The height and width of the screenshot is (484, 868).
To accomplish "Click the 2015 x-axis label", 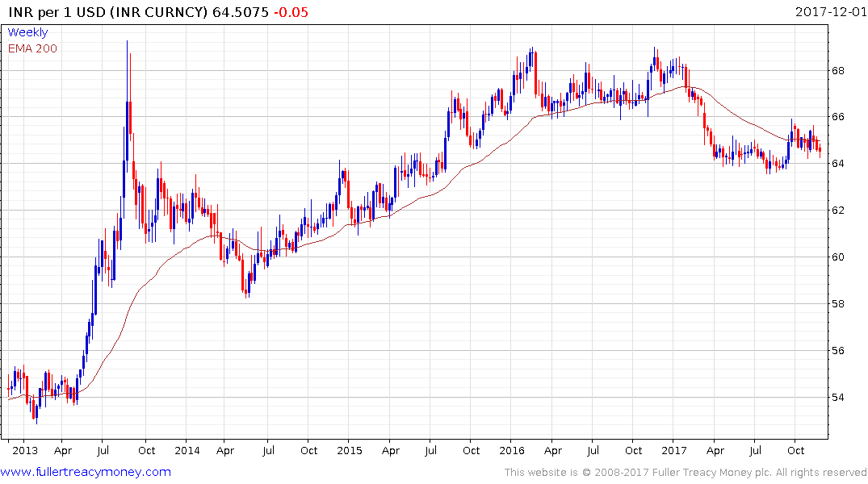I will pyautogui.click(x=350, y=450).
